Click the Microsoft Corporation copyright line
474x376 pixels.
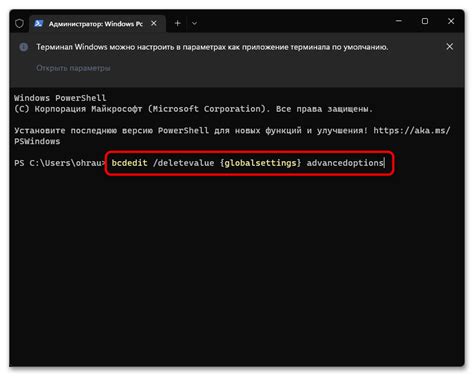[x=193, y=109]
